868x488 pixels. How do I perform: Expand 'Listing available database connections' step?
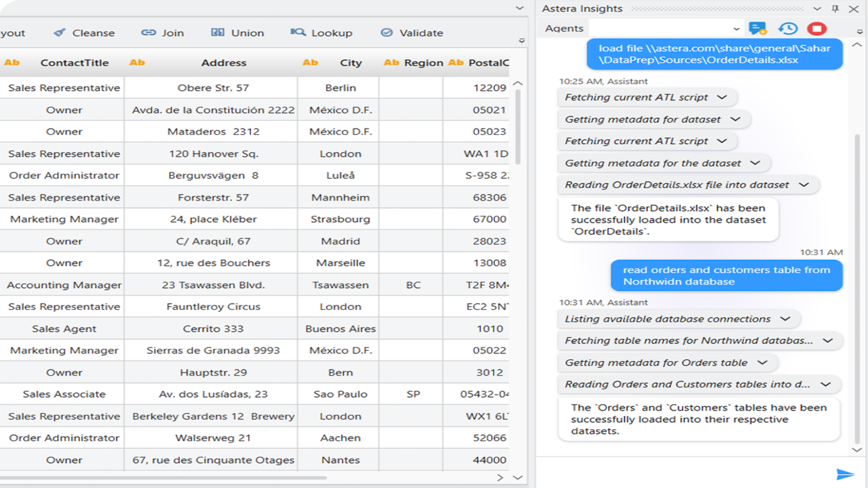coord(785,319)
